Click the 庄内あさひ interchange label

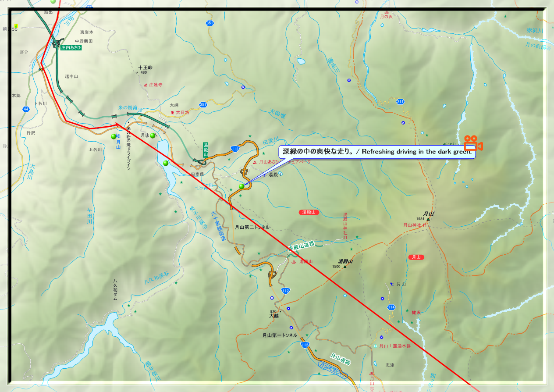tap(71, 47)
